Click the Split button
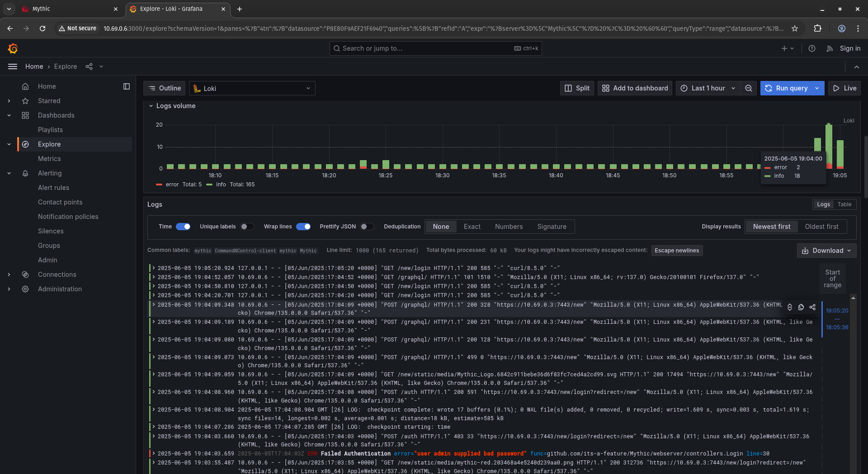Screen dimensions: 868x474 coord(577,88)
